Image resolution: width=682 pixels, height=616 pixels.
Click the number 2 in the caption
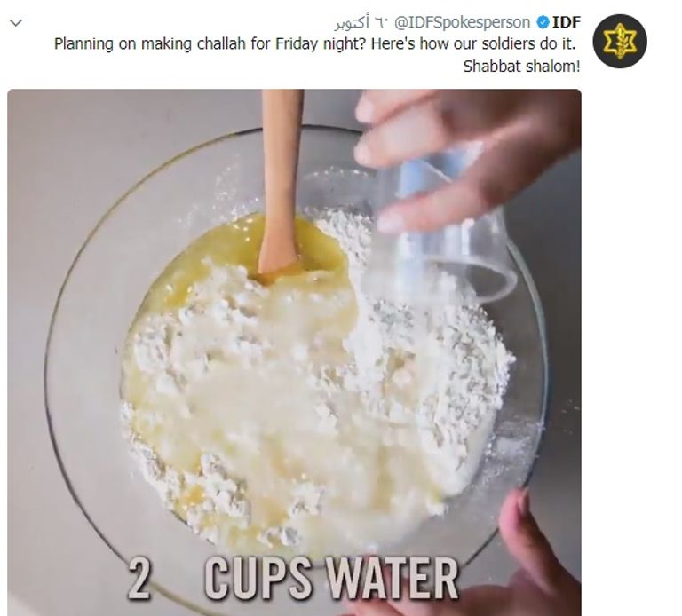point(139,579)
